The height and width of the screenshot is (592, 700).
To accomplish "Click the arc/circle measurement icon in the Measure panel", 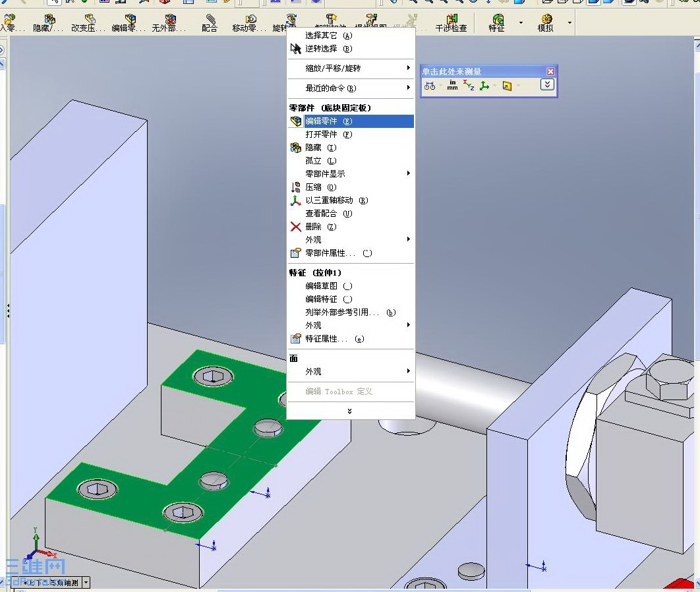I will tap(430, 86).
